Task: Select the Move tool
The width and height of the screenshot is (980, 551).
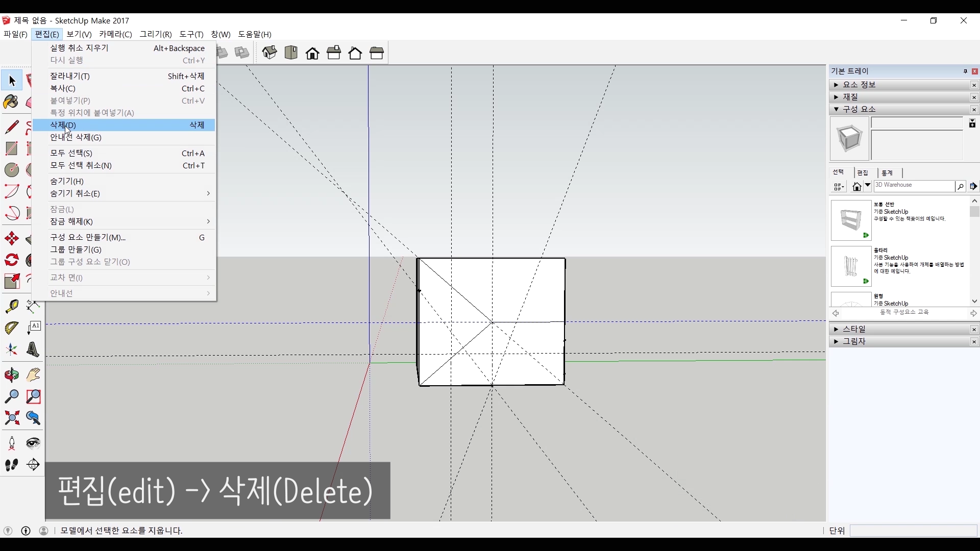Action: click(x=11, y=238)
